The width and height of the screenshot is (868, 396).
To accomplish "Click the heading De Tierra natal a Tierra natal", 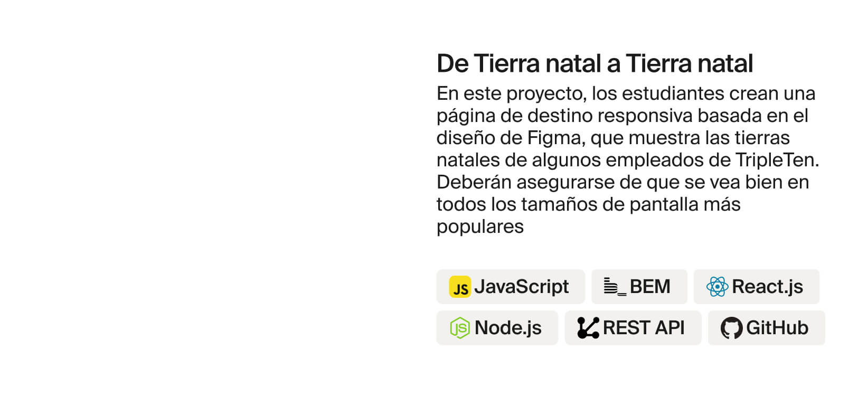I will 595,63.
